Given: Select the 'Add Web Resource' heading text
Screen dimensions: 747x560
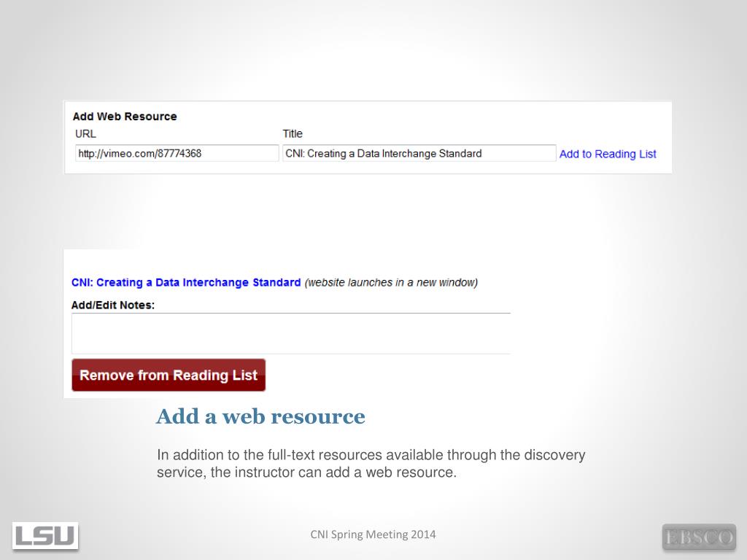Looking at the screenshot, I should coord(125,116).
